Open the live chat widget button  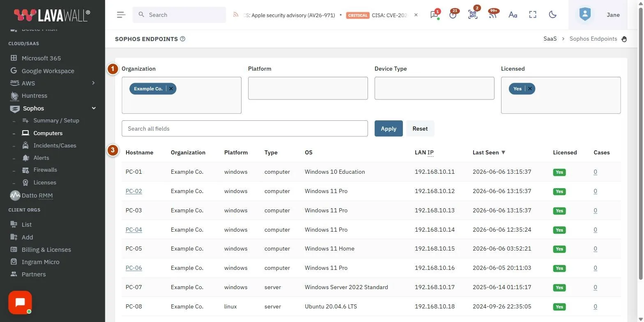pos(20,303)
